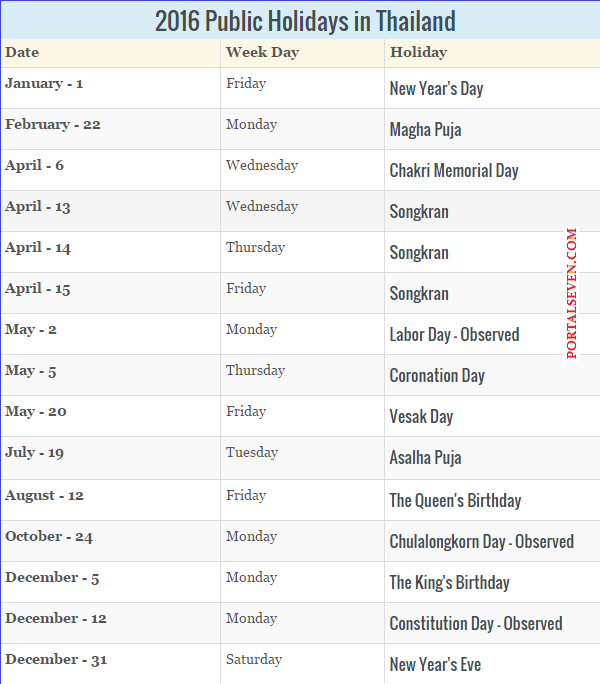Image resolution: width=600 pixels, height=684 pixels.
Task: Click the Songkran entry for April 15
Action: coord(419,294)
